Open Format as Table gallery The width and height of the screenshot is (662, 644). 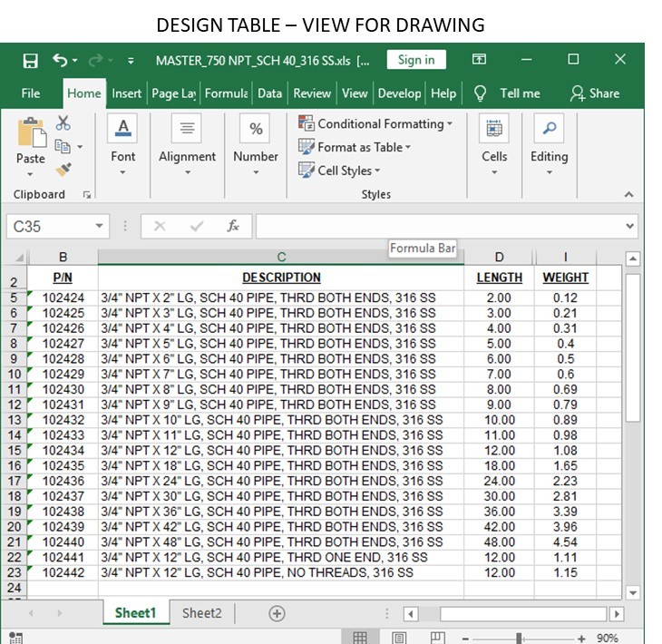click(355, 147)
